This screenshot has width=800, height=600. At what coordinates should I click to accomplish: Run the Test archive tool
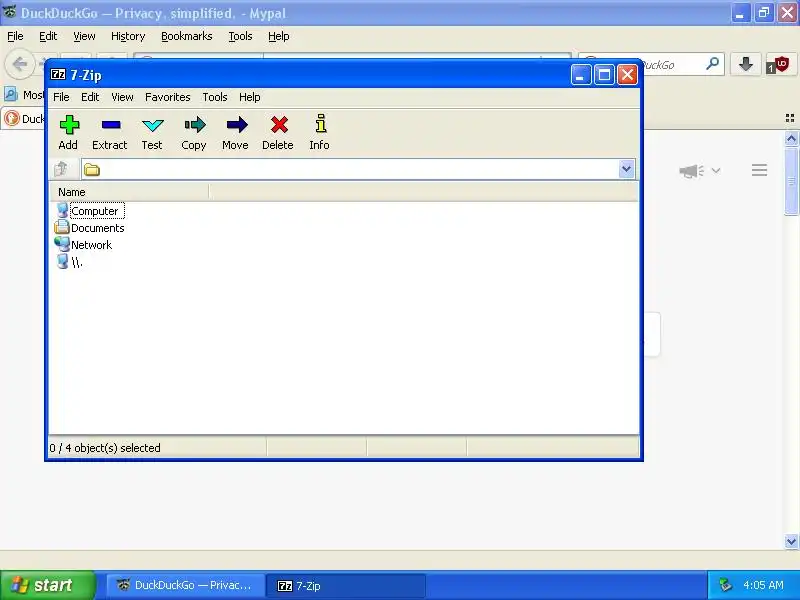152,132
